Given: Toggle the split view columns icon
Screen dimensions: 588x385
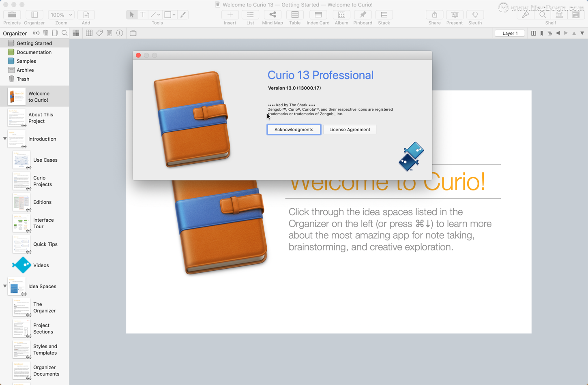Looking at the screenshot, I should [533, 33].
